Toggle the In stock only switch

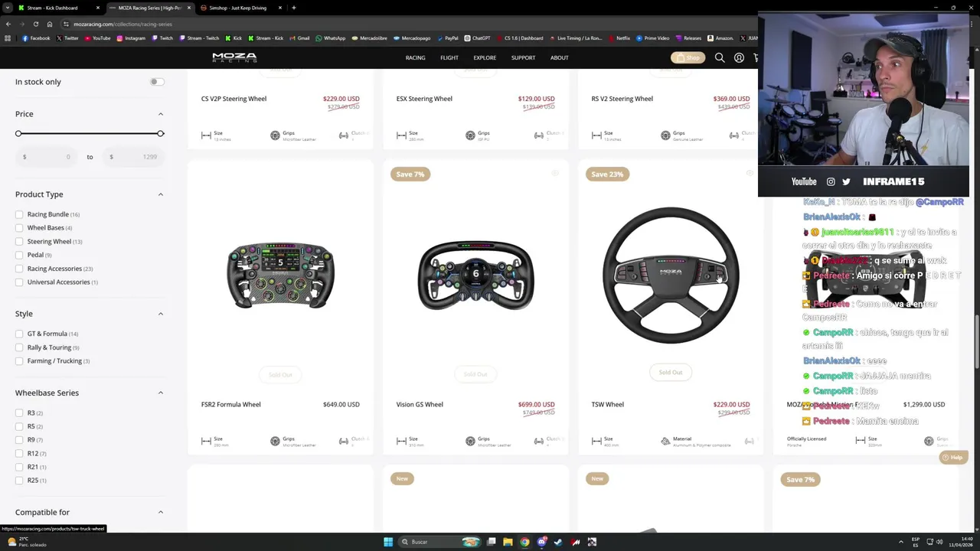[x=157, y=82]
